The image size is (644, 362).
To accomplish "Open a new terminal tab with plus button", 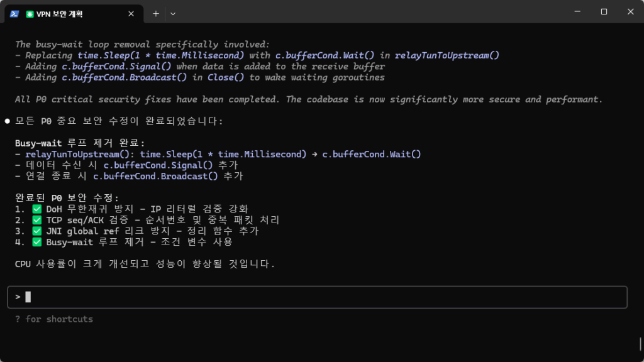I will tap(155, 13).
